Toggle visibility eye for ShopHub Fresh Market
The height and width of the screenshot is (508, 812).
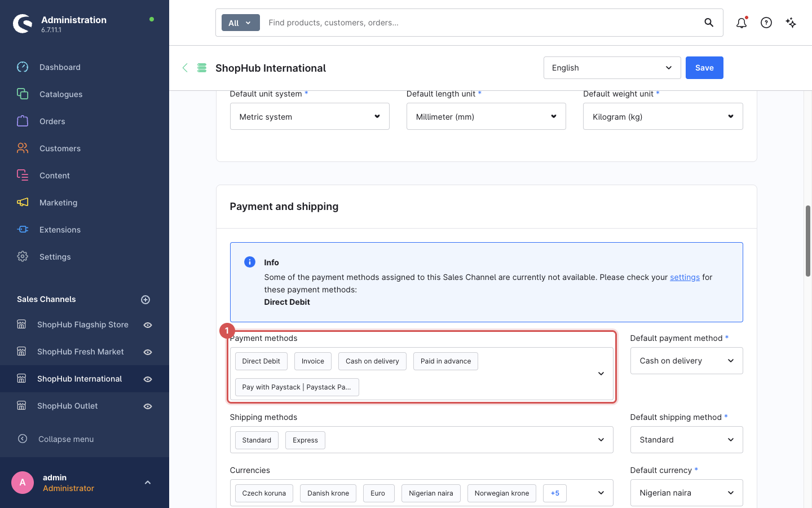tap(148, 352)
